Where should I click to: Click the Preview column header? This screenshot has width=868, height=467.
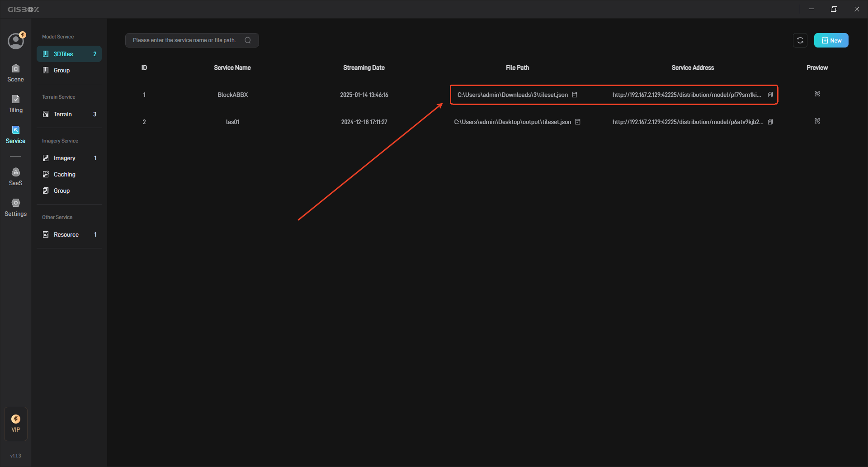817,67
